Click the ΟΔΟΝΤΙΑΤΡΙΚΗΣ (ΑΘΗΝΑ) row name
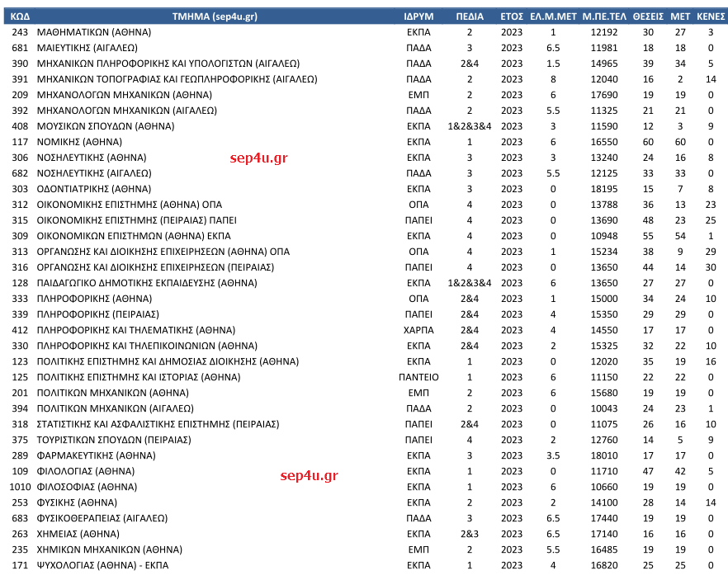 (x=93, y=189)
